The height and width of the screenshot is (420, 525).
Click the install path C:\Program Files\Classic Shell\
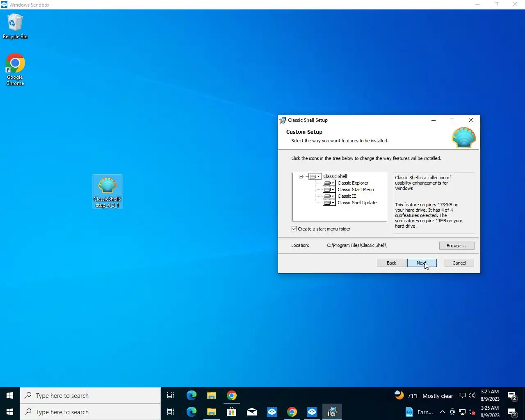(x=357, y=245)
